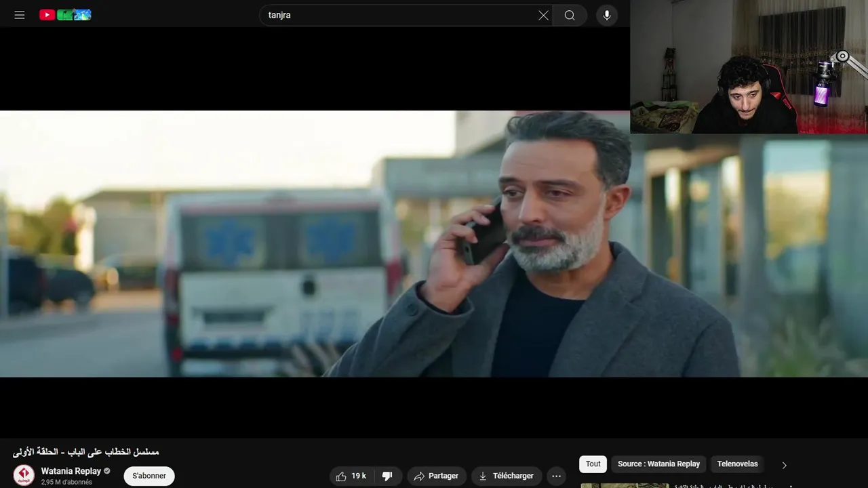Select the Tout filter chip
The image size is (868, 488).
(x=593, y=464)
